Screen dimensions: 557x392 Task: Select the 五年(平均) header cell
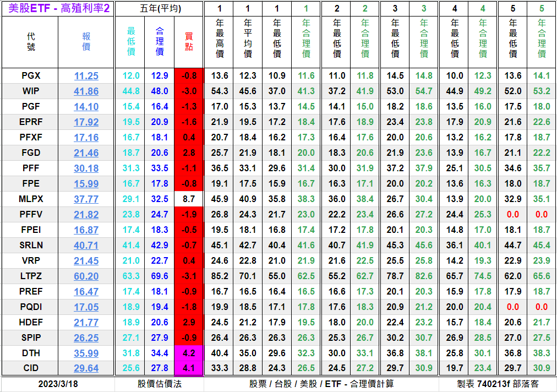point(160,8)
